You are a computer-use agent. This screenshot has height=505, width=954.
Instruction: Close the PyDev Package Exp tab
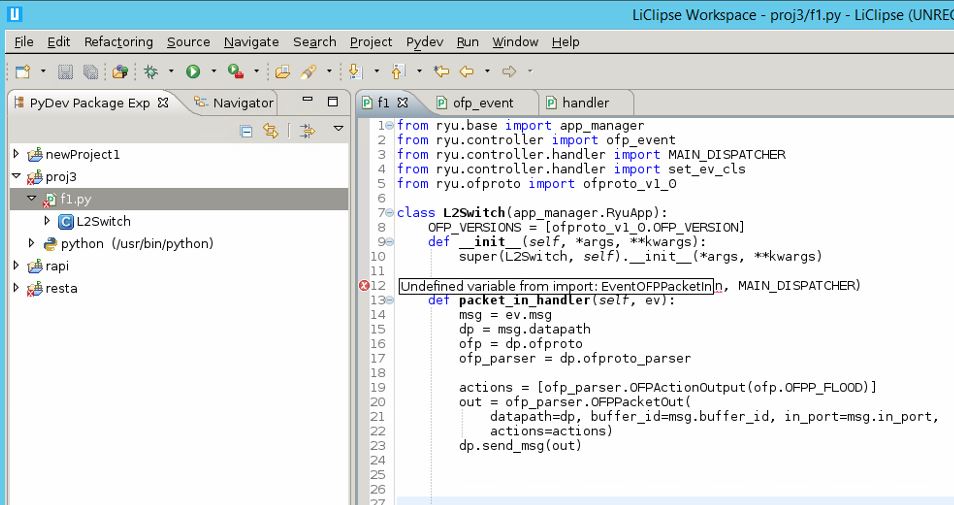tap(163, 103)
